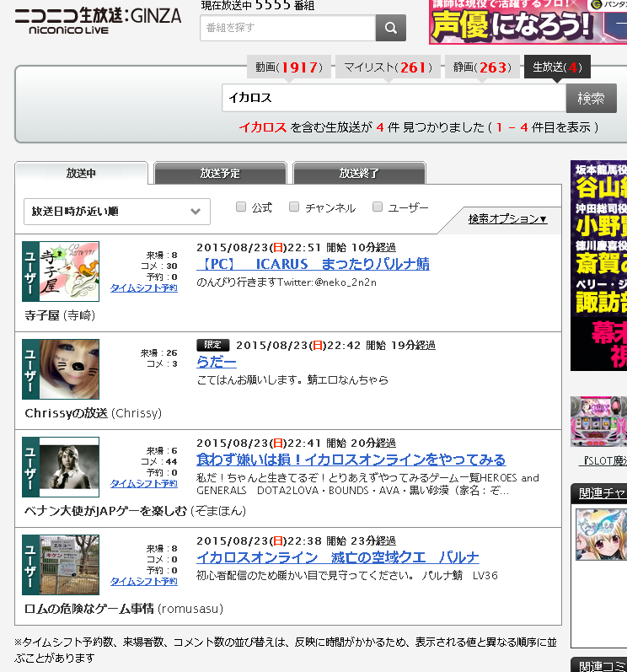Switch to the マイリスト(261) tab
Image resolution: width=627 pixels, height=672 pixels.
[388, 67]
